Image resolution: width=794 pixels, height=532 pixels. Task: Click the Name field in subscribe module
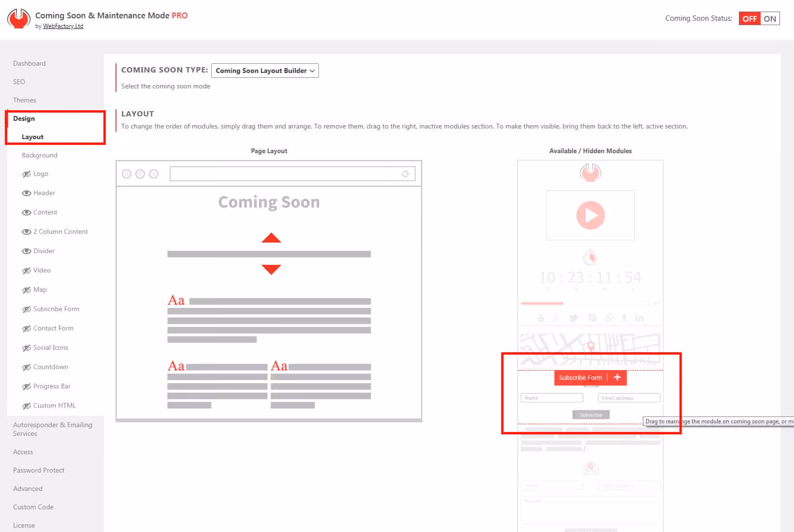tap(552, 398)
